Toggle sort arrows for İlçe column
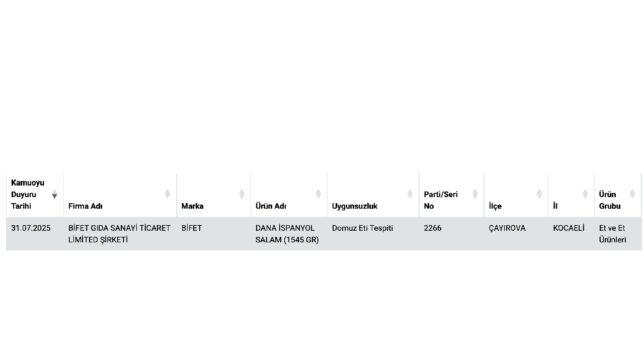Viewport: 644px width, 362px height. [x=539, y=194]
